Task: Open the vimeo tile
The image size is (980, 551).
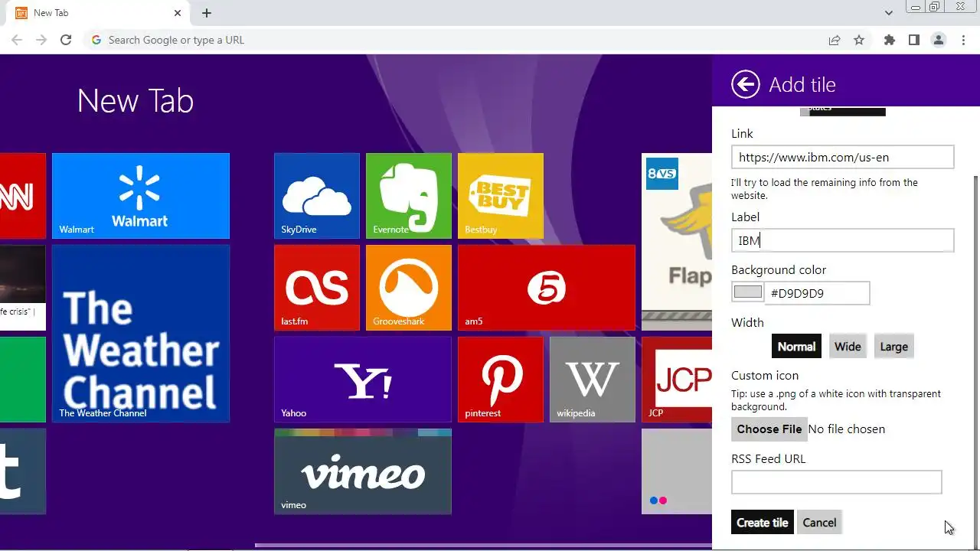Action: (x=363, y=471)
